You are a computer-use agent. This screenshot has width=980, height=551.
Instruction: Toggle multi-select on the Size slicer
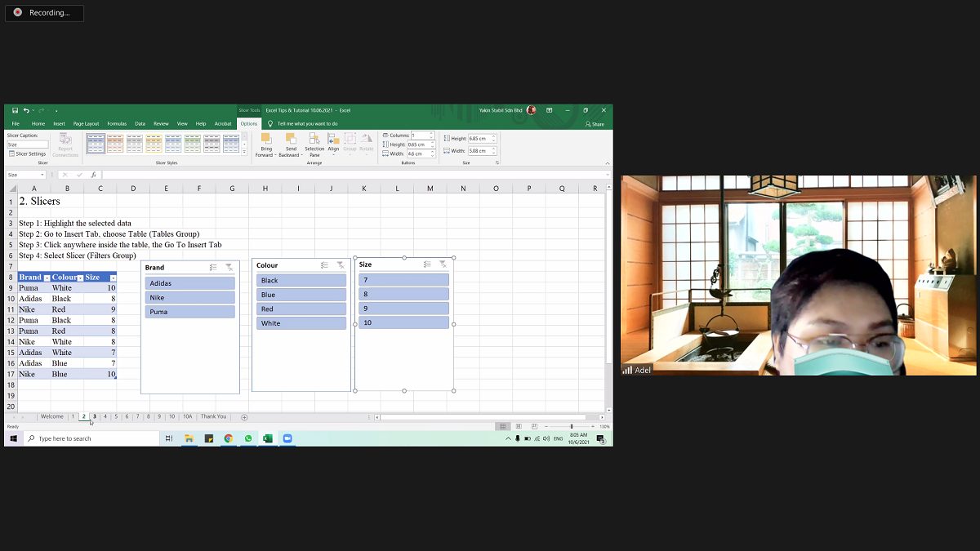pyautogui.click(x=427, y=264)
